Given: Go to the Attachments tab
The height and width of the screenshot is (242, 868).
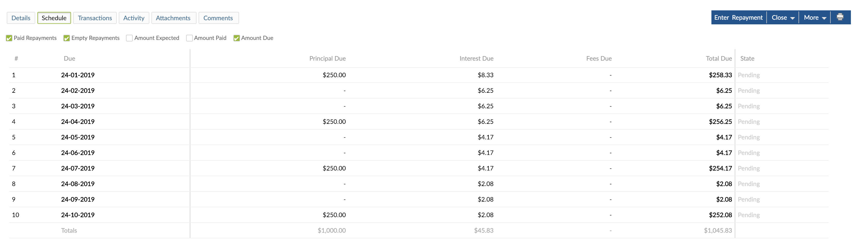Looking at the screenshot, I should pyautogui.click(x=173, y=18).
